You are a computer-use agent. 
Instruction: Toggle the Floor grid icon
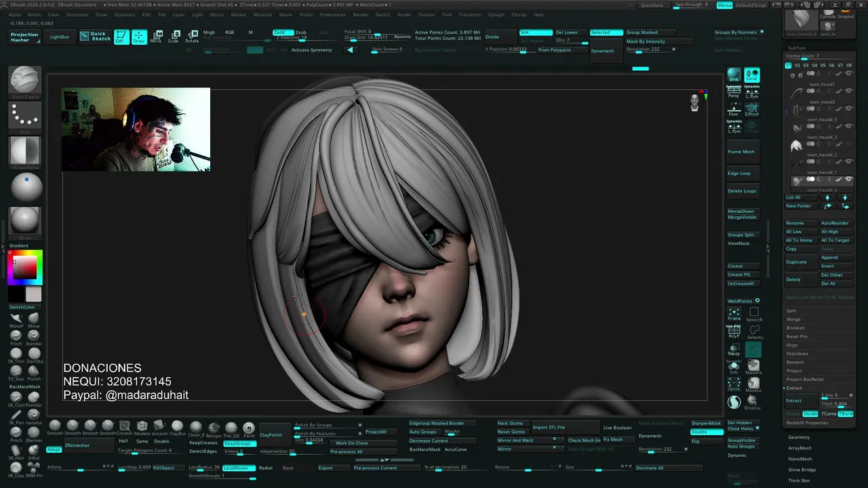pyautogui.click(x=734, y=110)
